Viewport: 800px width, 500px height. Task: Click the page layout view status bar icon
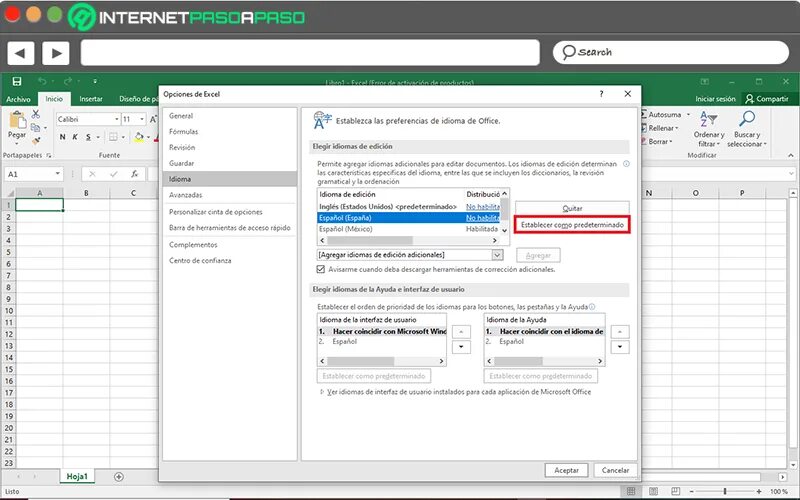653,491
